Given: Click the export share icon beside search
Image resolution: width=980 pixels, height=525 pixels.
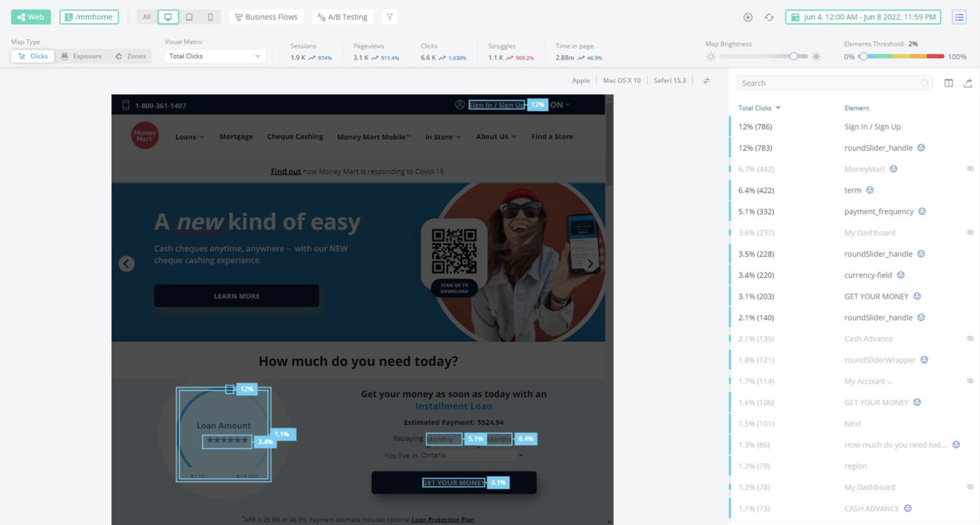Looking at the screenshot, I should [x=968, y=83].
